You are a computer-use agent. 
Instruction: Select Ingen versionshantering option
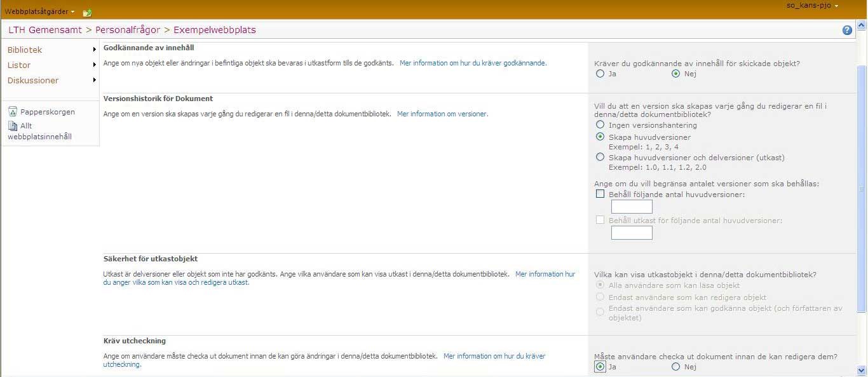point(600,125)
